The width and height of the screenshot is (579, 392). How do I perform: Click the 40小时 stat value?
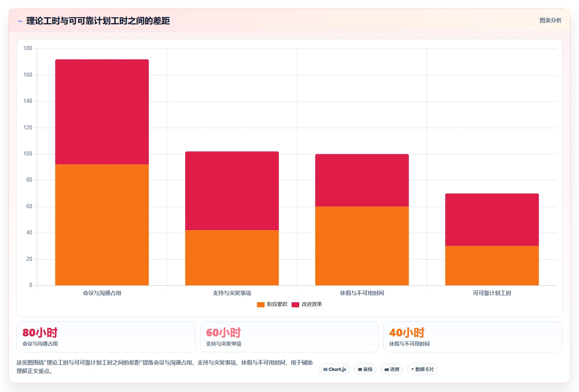407,333
